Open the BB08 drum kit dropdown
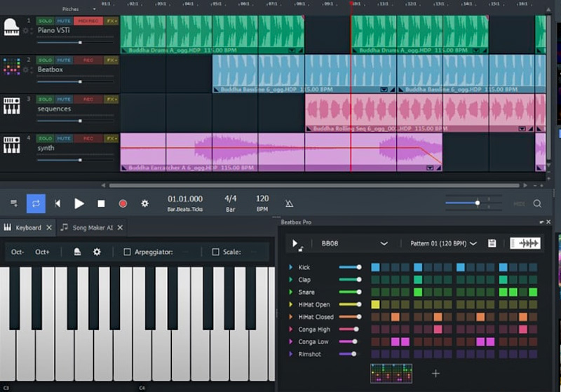561x392 pixels. click(x=354, y=243)
